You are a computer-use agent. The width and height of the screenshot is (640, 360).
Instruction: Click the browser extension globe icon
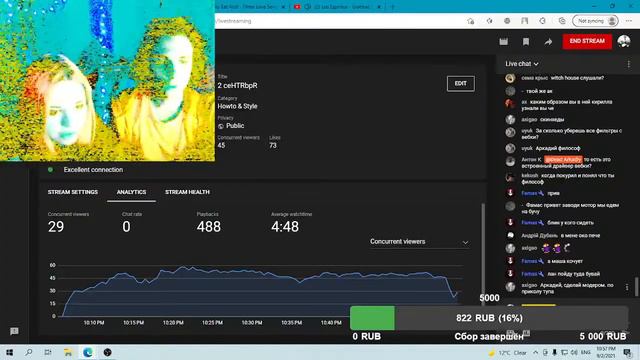[x=507, y=21]
